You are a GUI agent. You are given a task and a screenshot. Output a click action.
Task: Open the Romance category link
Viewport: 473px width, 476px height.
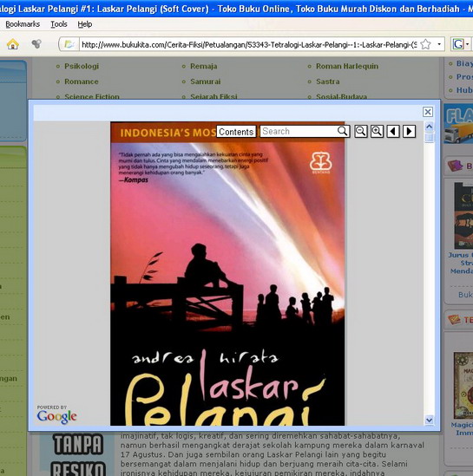(82, 82)
